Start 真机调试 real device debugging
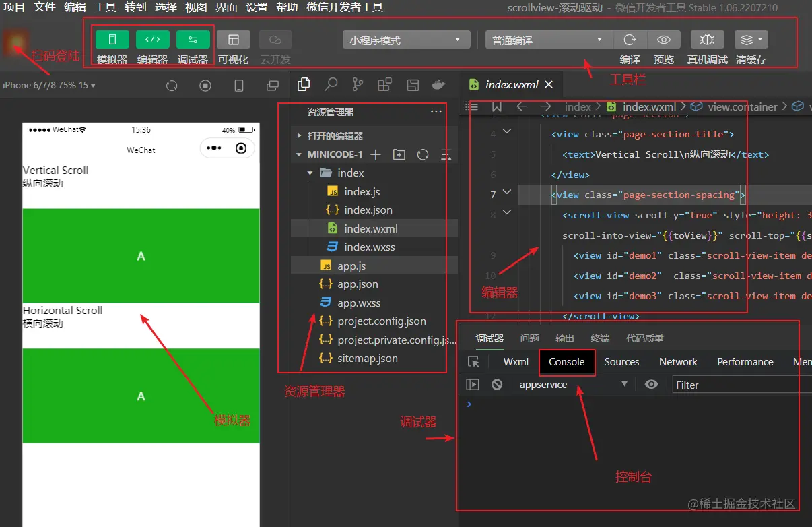 (x=707, y=40)
